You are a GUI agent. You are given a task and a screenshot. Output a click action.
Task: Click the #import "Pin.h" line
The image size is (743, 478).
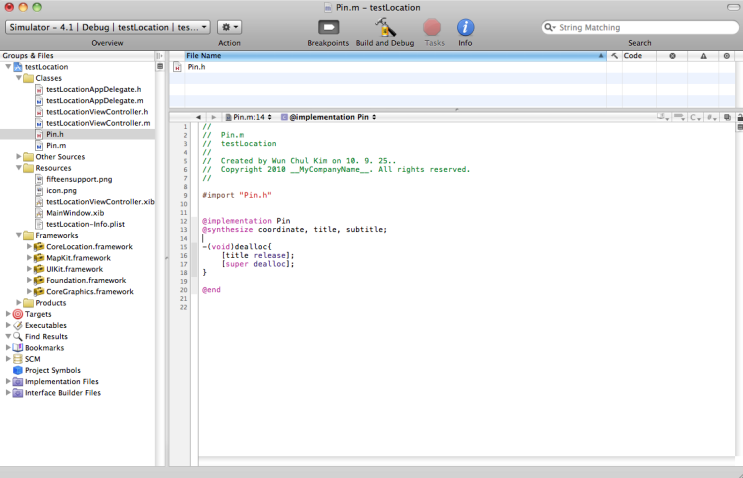[237, 195]
